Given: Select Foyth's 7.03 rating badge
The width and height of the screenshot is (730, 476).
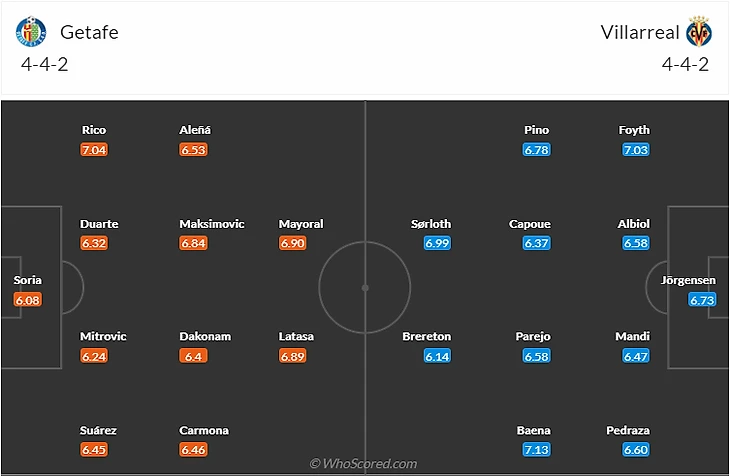Looking at the screenshot, I should (635, 150).
